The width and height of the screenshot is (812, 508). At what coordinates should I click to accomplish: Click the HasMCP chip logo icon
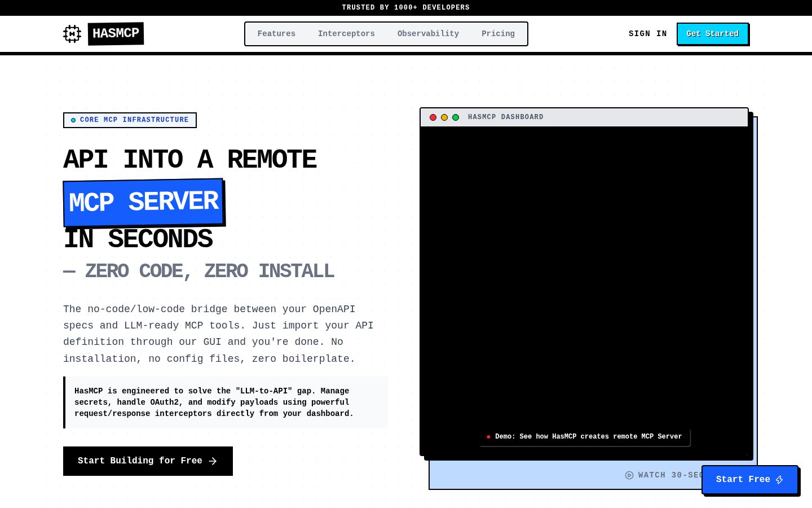point(72,34)
